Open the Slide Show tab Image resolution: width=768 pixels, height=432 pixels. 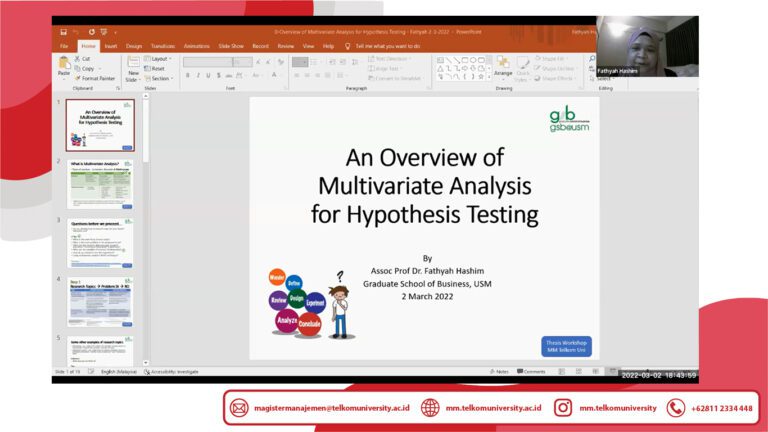[231, 46]
